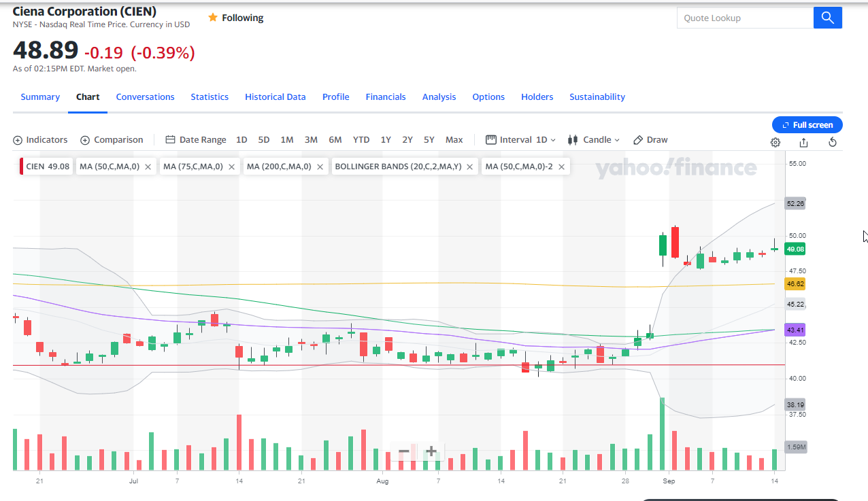Click the share chart icon
This screenshot has width=868, height=501.
tap(803, 142)
